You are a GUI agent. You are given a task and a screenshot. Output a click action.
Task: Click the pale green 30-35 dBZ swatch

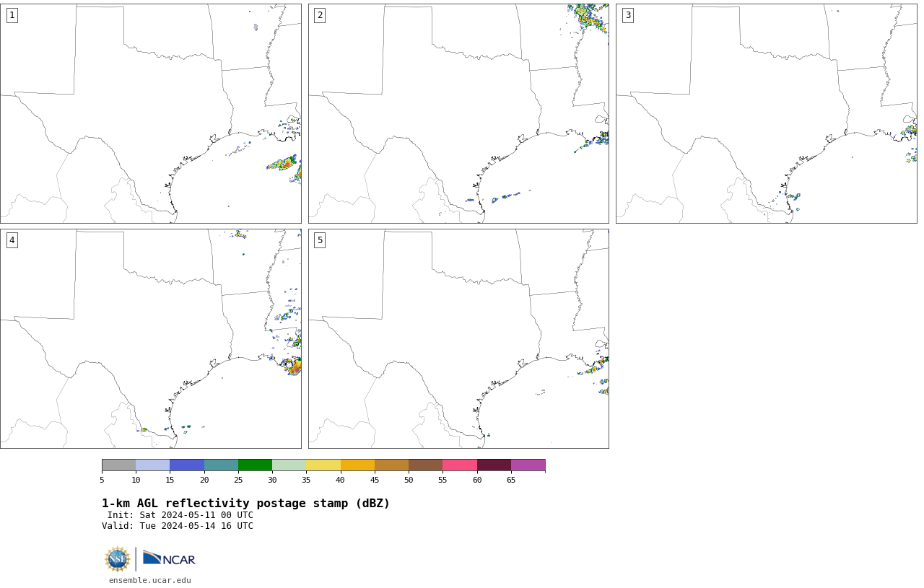[289, 465]
